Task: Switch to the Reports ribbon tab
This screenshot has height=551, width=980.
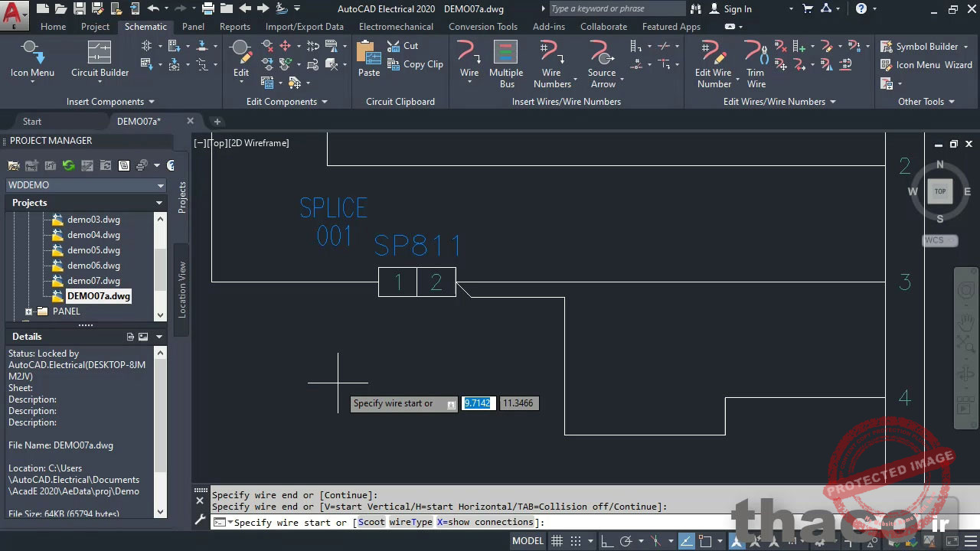Action: (x=235, y=26)
